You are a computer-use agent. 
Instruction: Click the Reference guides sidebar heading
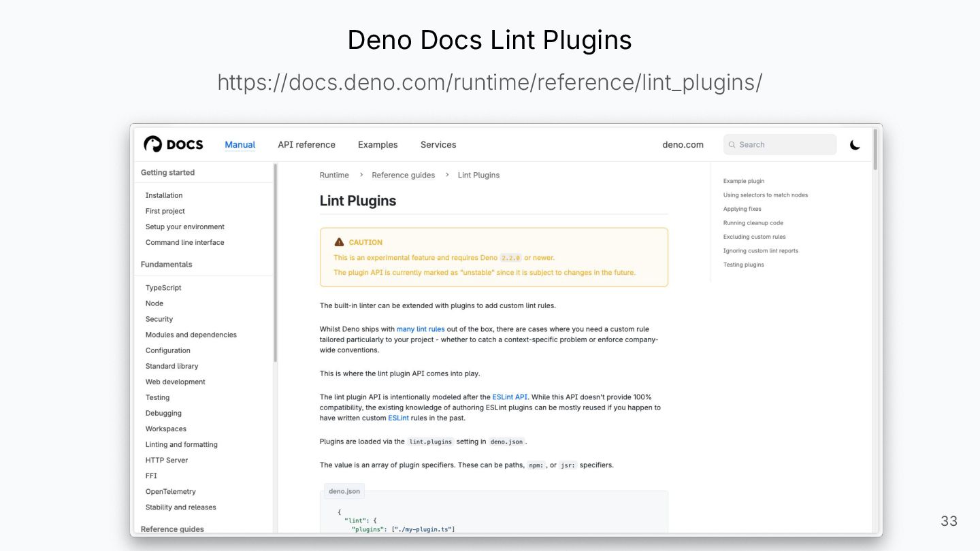(x=173, y=529)
